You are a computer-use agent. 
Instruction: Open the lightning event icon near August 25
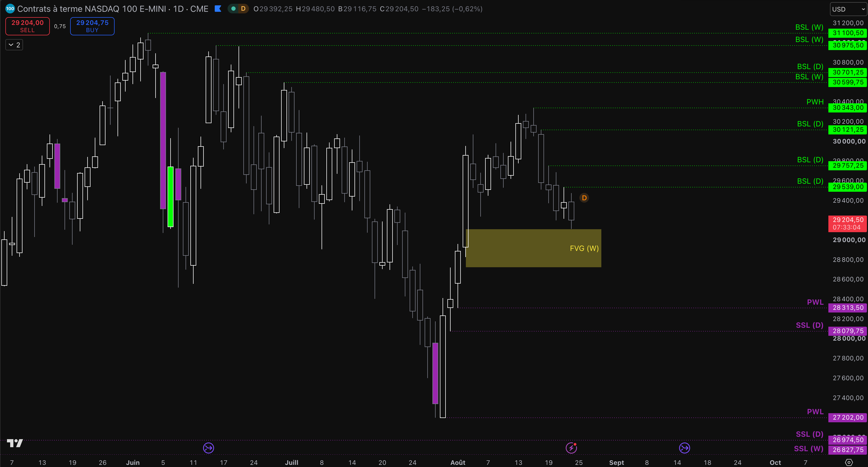pos(571,448)
